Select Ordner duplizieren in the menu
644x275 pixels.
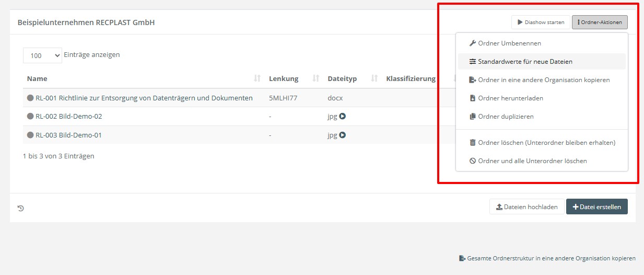click(506, 117)
